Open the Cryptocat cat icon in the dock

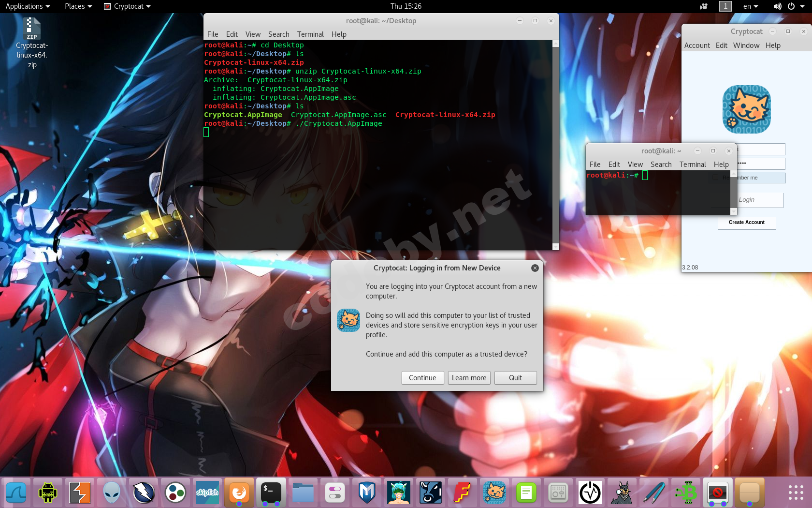pyautogui.click(x=494, y=493)
